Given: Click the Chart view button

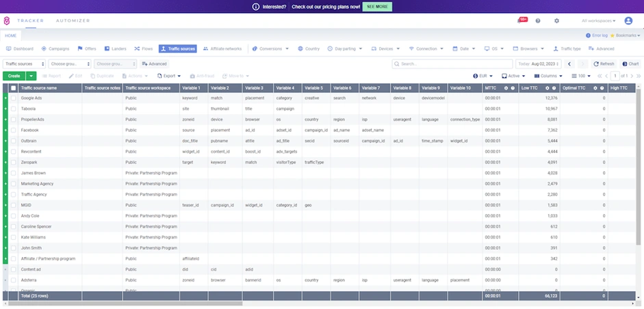Looking at the screenshot, I should click(x=630, y=64).
